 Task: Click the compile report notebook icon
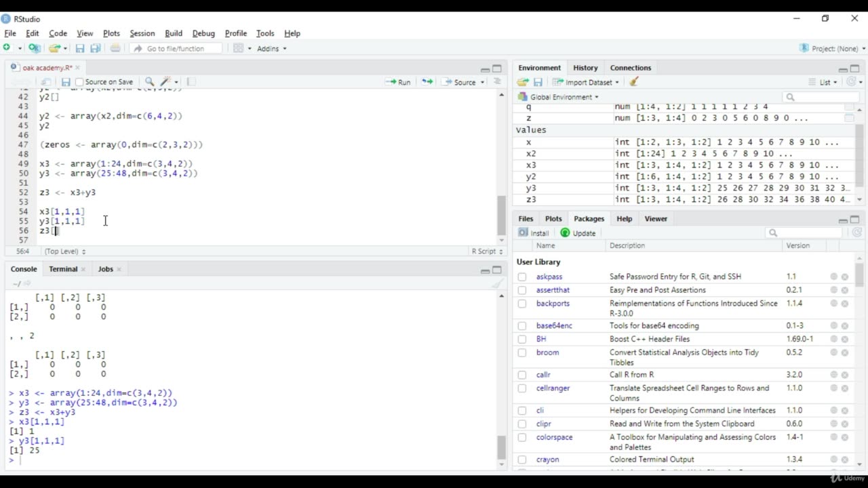[191, 82]
